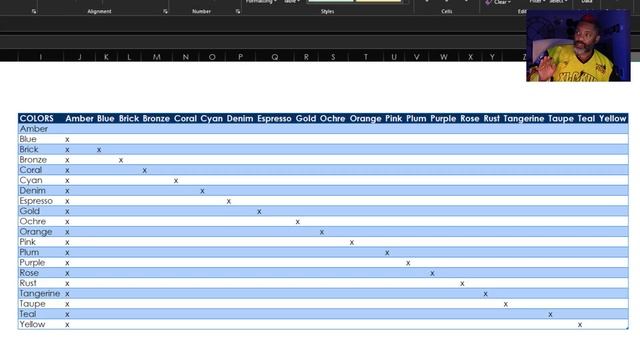Screen dimensions: 640x360
Task: Select the Taupe row label cell
Action: pyautogui.click(x=41, y=304)
